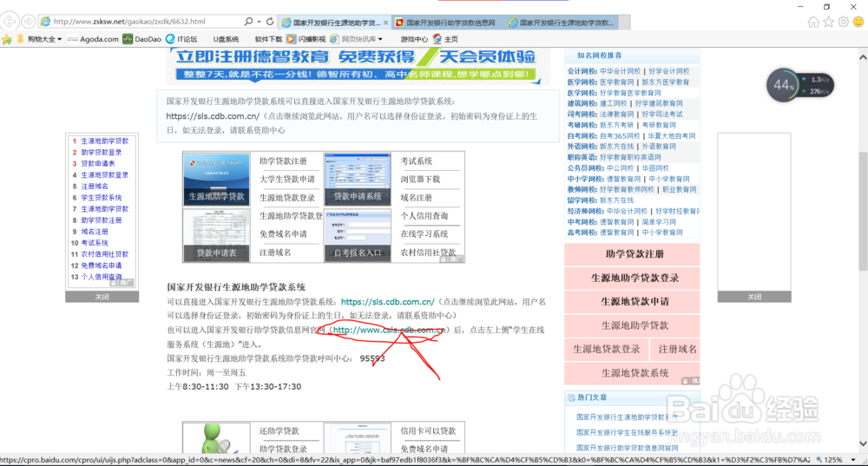This screenshot has height=466, width=868.
Task: Go back with the browser Back arrow
Action: 10,22
